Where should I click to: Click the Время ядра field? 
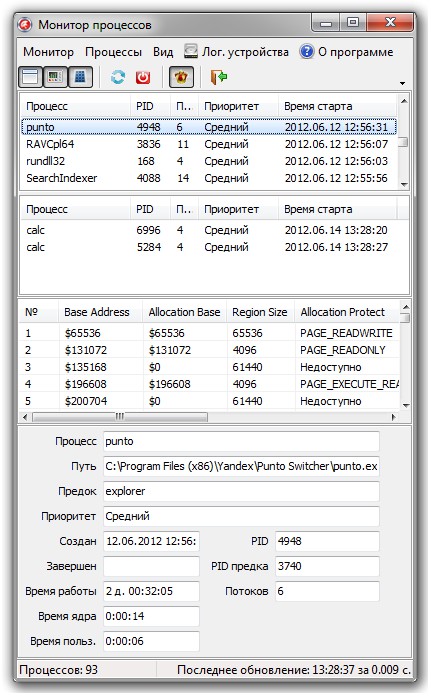pos(151,616)
